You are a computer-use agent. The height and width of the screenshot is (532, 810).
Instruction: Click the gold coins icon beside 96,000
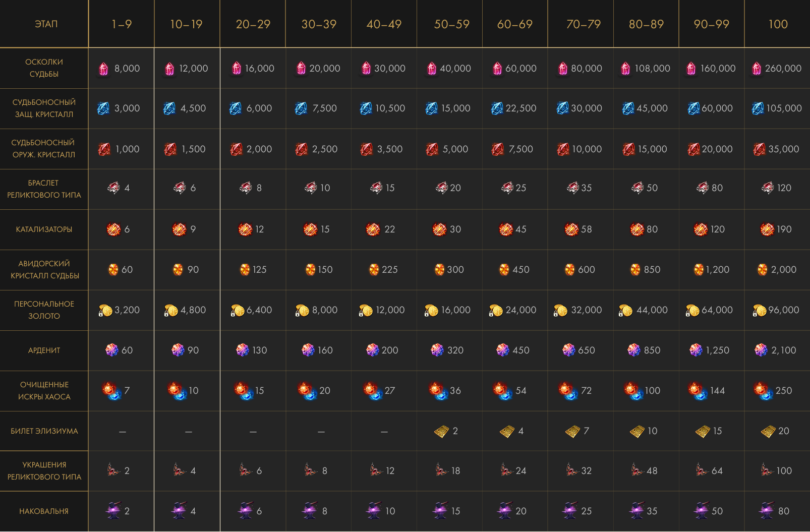click(759, 311)
